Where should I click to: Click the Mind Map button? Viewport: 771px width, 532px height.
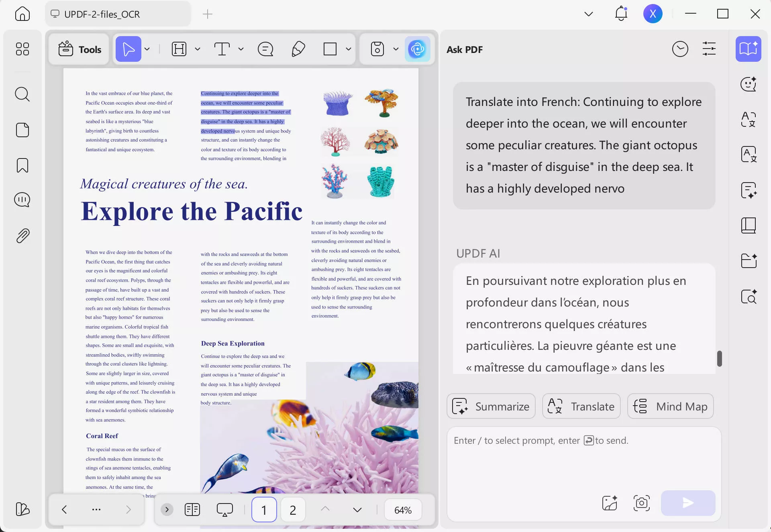click(x=670, y=406)
